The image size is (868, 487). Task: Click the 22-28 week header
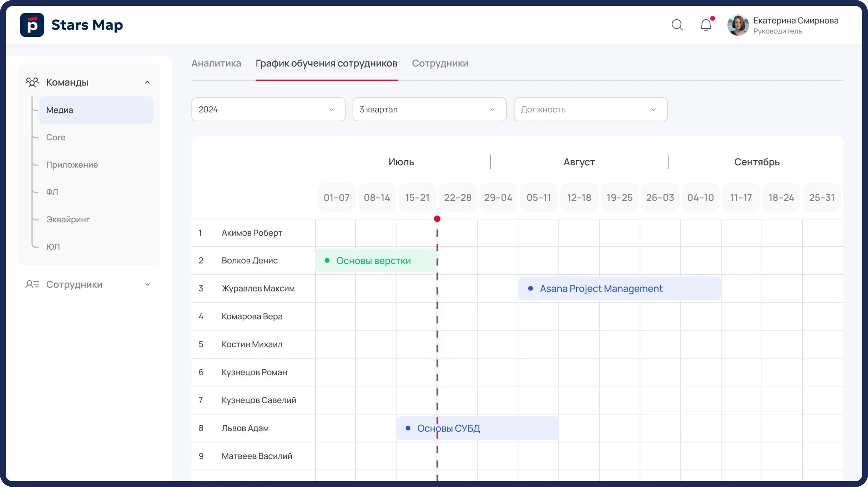coord(458,198)
